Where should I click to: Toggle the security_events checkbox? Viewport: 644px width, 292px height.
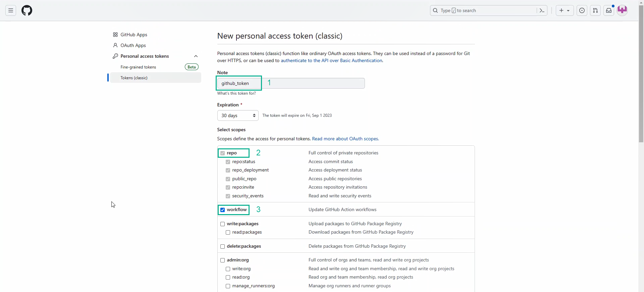pyautogui.click(x=228, y=196)
